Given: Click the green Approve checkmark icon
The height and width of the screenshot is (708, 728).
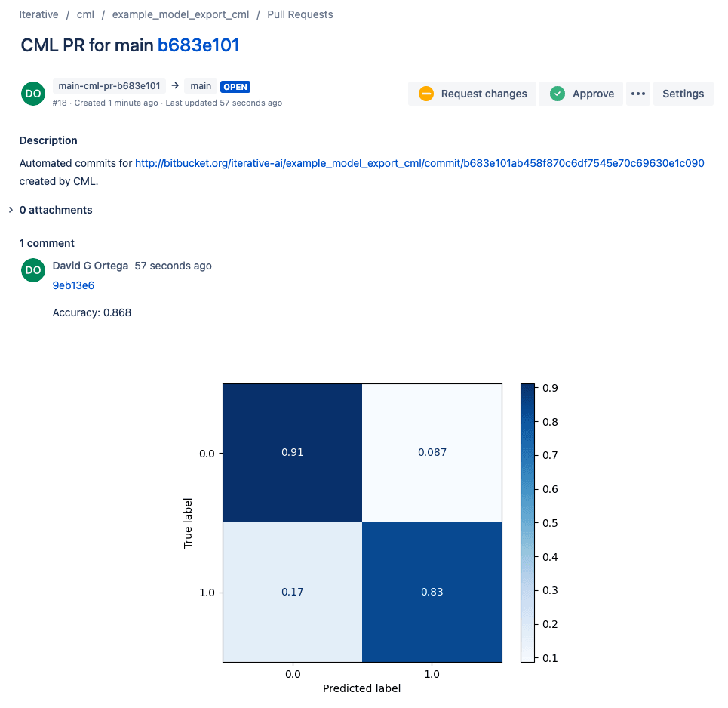Looking at the screenshot, I should [x=558, y=94].
